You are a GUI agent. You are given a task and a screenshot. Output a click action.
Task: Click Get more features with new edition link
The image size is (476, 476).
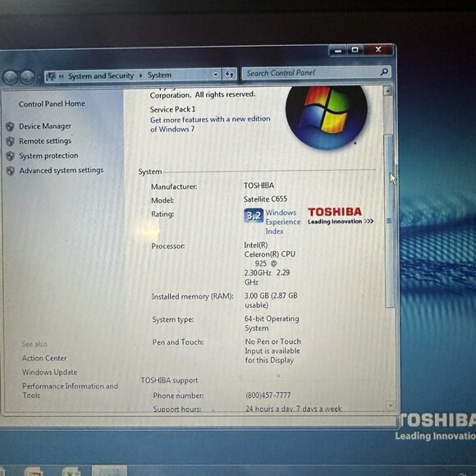210,124
